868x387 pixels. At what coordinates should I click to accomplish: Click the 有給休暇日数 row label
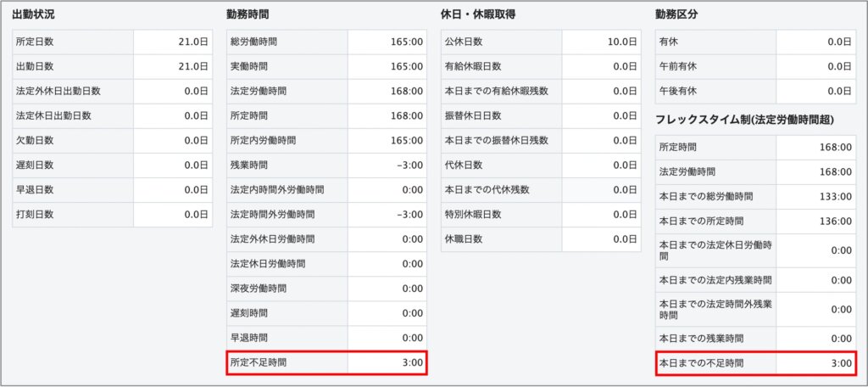473,66
